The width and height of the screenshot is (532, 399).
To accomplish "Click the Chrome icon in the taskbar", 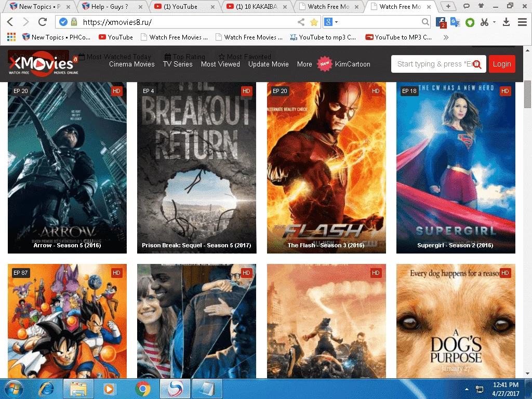I will [x=142, y=389].
